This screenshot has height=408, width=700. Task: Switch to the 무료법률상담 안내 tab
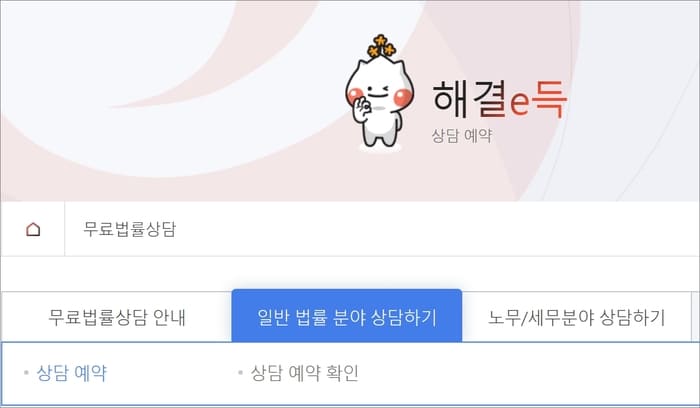click(x=117, y=317)
